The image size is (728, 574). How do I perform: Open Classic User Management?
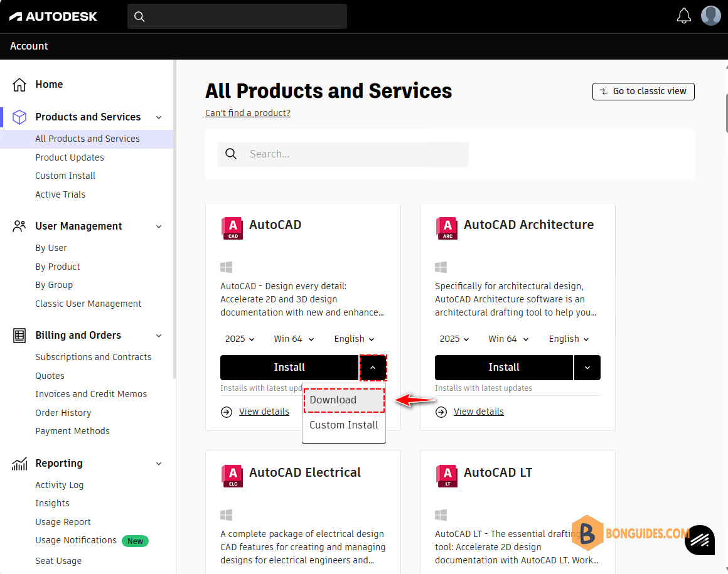click(88, 304)
